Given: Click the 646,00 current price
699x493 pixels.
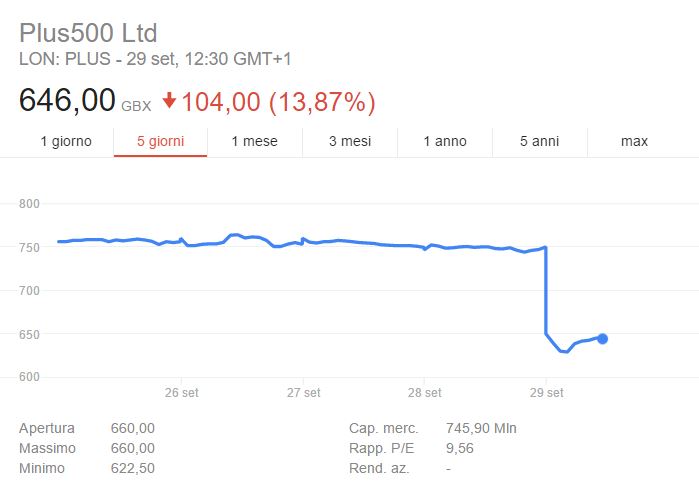Looking at the screenshot, I should (66, 101).
